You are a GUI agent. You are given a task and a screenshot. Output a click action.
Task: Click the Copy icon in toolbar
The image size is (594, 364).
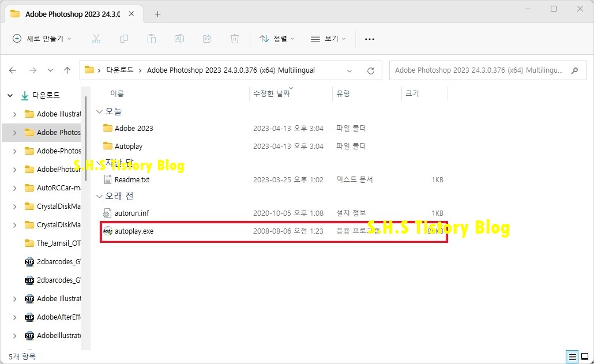click(124, 39)
